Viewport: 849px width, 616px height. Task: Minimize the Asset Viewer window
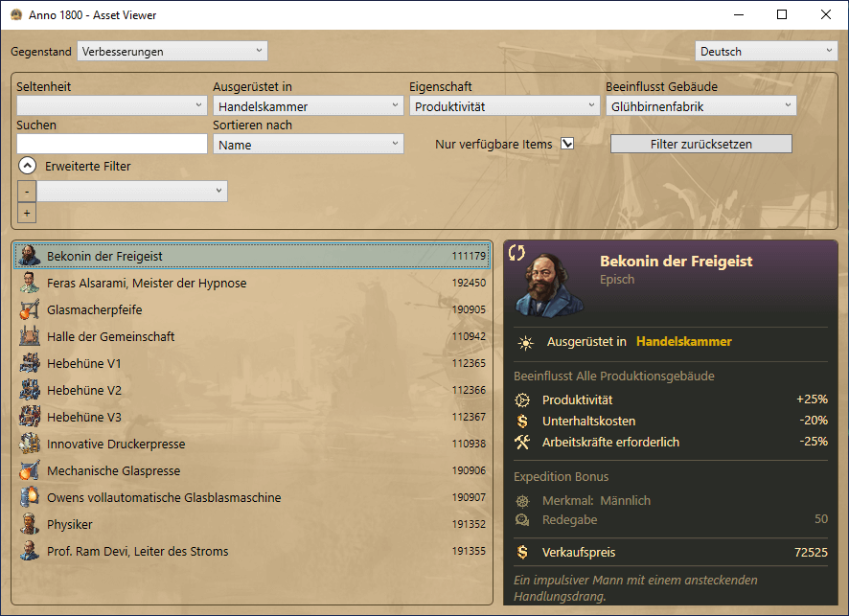[x=739, y=14]
